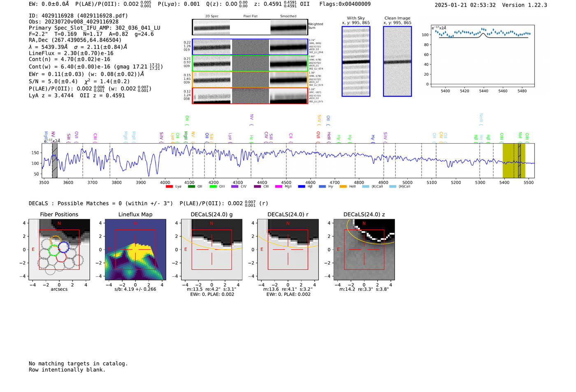
Task: Click the purple CIV legend swatch
Action: (235, 187)
